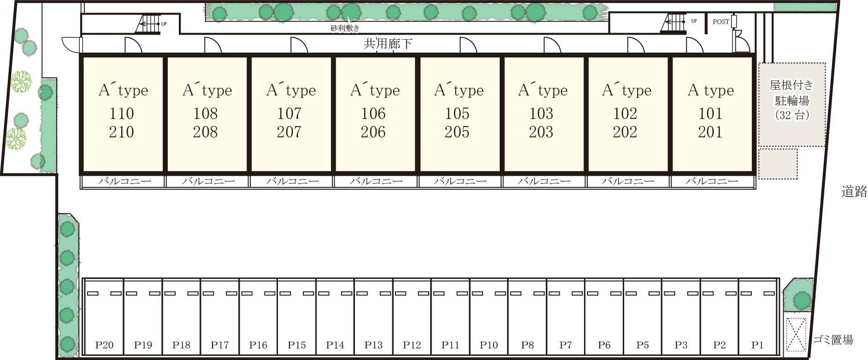The width and height of the screenshot is (868, 360).
Task: Click parking space P14
Action: coord(335,323)
